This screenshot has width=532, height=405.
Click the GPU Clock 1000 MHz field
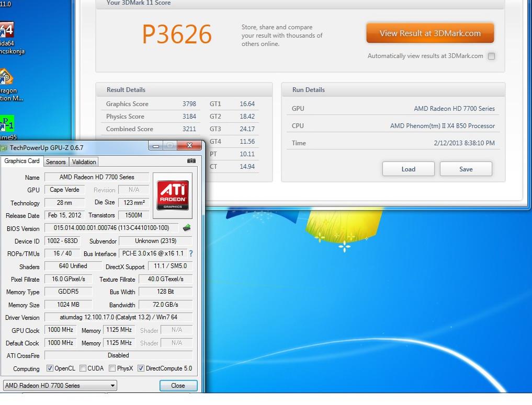[x=60, y=330]
